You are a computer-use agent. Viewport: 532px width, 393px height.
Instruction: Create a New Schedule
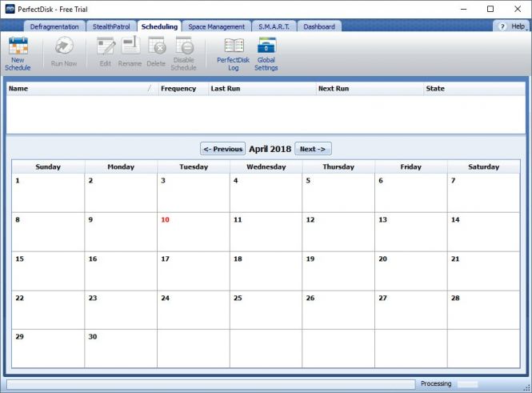[18, 54]
